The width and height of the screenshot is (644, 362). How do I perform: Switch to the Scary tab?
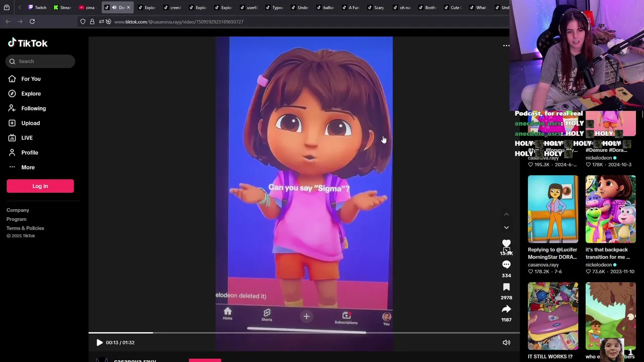[376, 8]
